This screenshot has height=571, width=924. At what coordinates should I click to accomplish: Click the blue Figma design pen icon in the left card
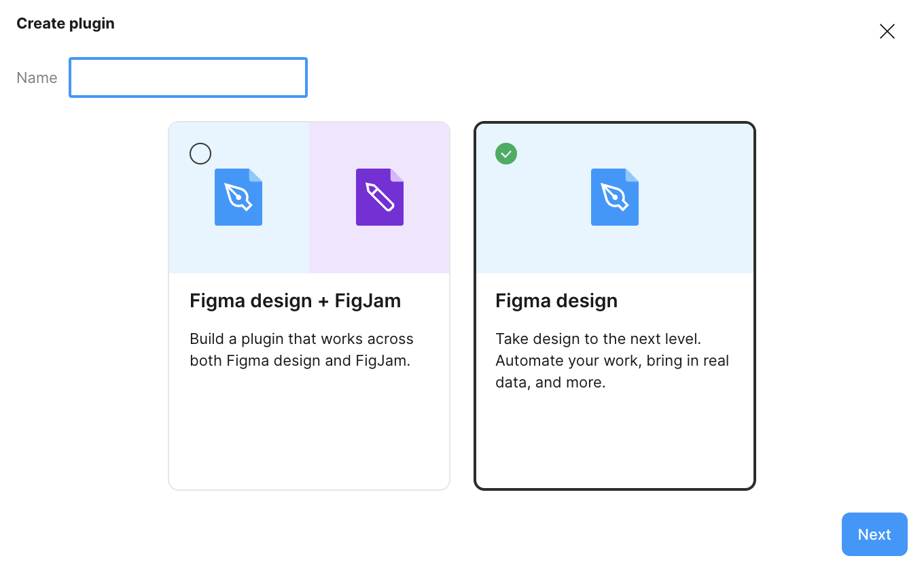(x=238, y=197)
